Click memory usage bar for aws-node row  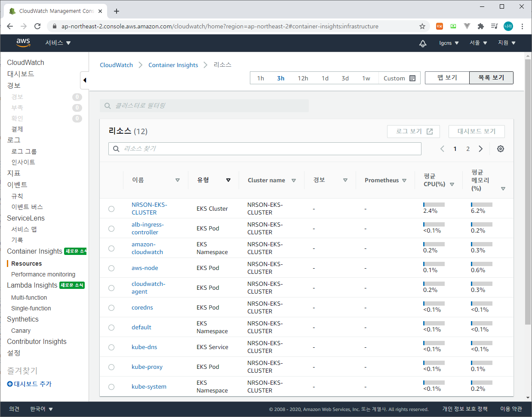click(x=482, y=264)
